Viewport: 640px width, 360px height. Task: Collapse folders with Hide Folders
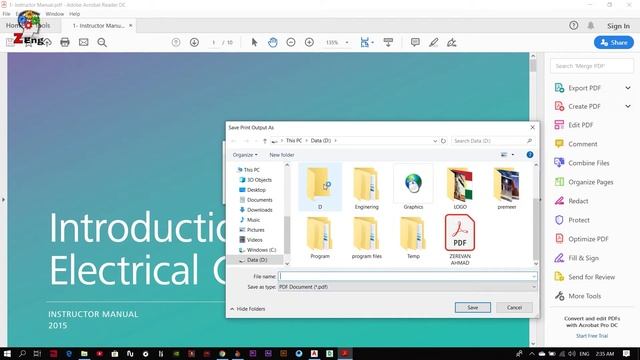pos(248,309)
